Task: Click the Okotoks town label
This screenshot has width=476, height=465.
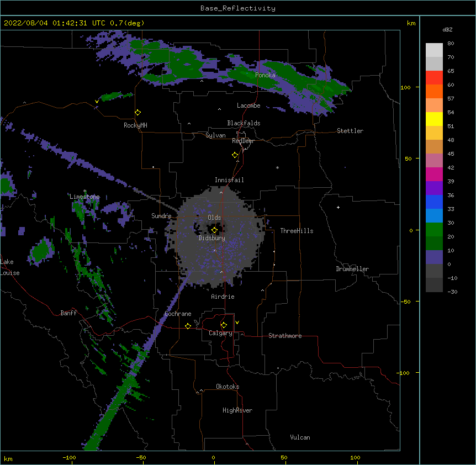Action: coord(228,387)
